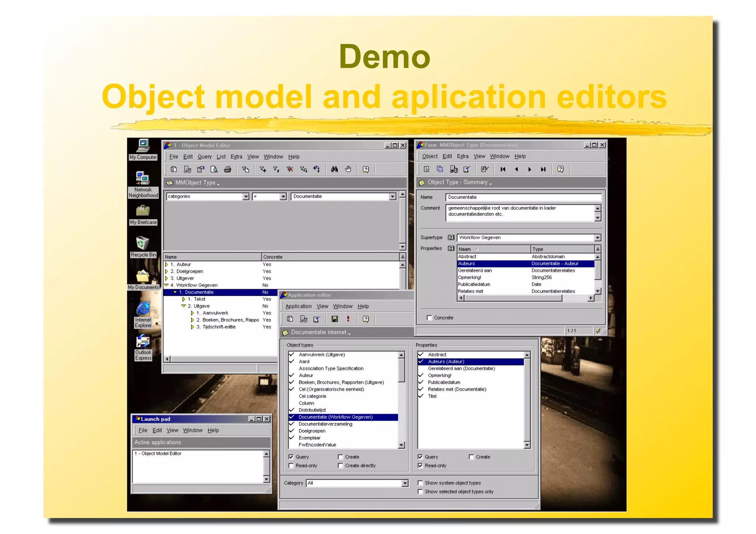The width and height of the screenshot is (756, 534).
Task: Click the next record arrow in Form window
Action: coord(530,169)
